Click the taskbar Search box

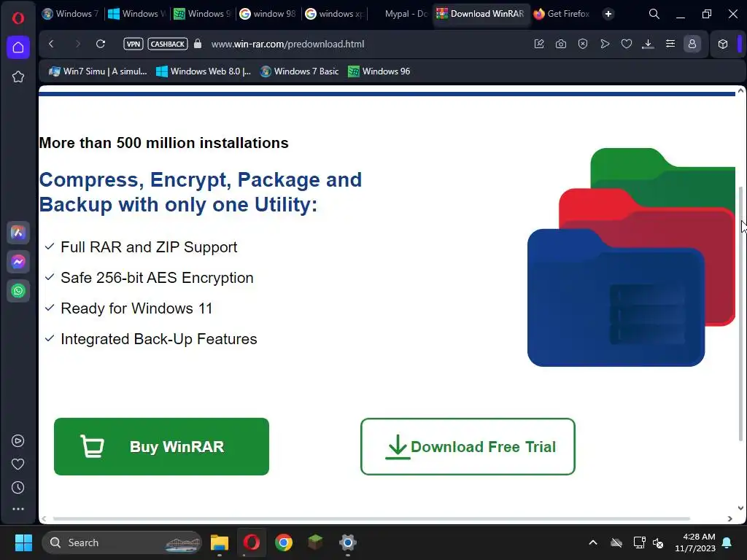[122, 542]
